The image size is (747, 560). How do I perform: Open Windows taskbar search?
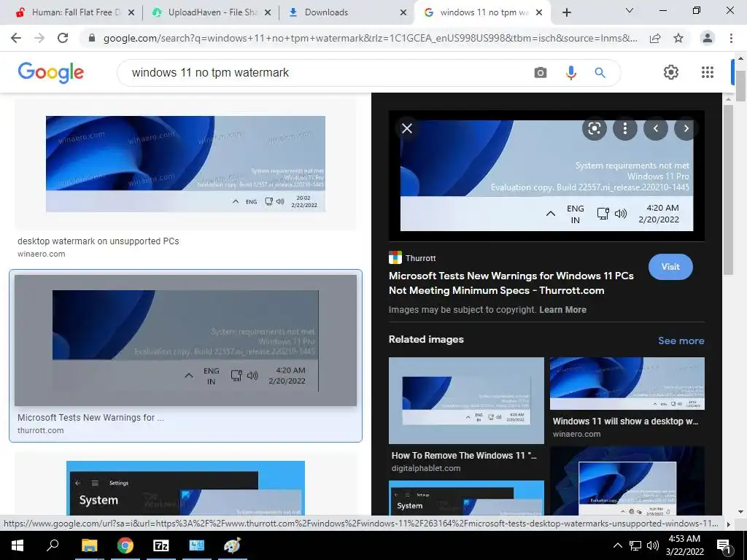tap(52, 545)
